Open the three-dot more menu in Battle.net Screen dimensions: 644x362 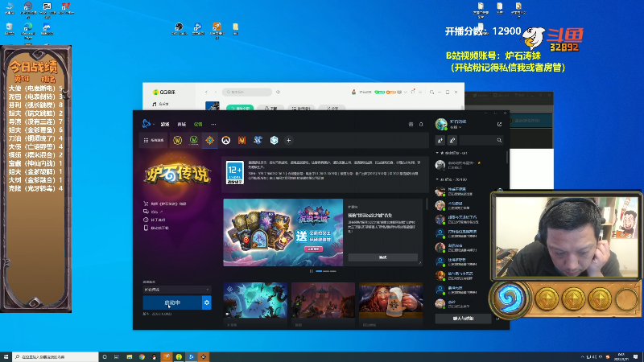(213, 124)
